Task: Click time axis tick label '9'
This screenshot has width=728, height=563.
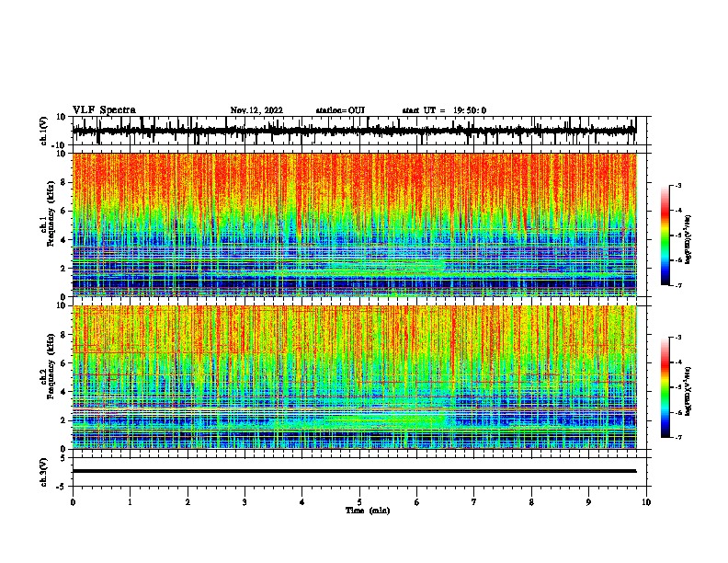Action: 588,502
